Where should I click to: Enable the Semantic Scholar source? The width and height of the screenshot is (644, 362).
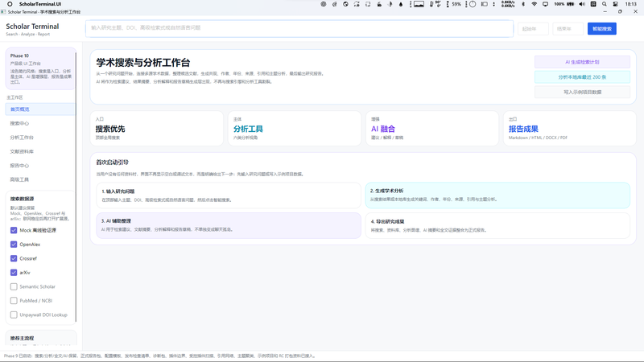14,286
